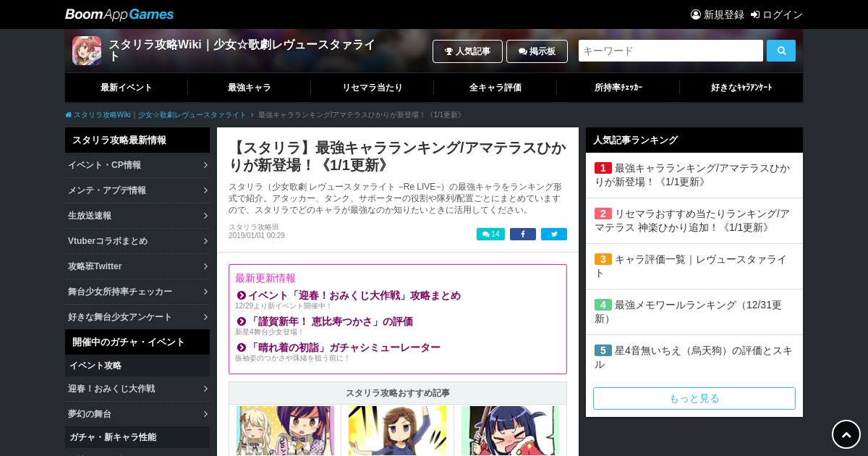Click スタリラ攻略Wiki breadcrumb link
This screenshot has width=868, height=456.
160,115
